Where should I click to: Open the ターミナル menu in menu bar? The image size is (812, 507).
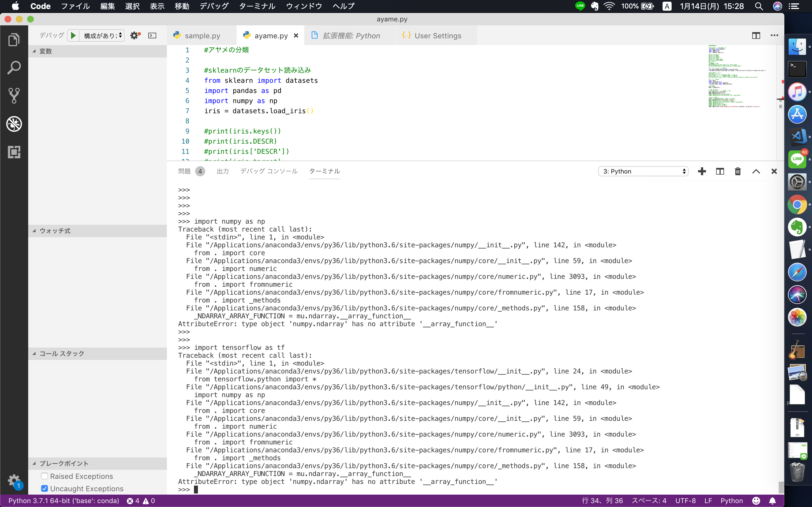pyautogui.click(x=257, y=6)
